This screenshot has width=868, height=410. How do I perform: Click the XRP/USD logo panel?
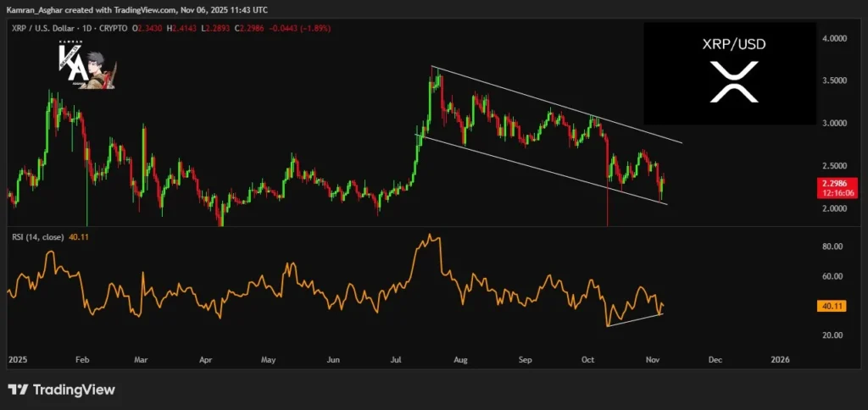coord(730,73)
